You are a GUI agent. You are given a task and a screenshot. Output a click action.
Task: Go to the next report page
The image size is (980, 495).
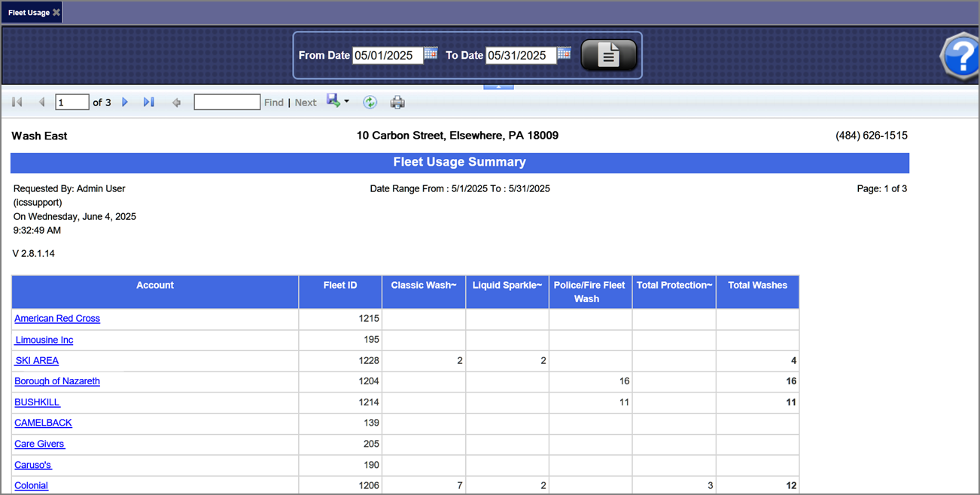pyautogui.click(x=125, y=102)
